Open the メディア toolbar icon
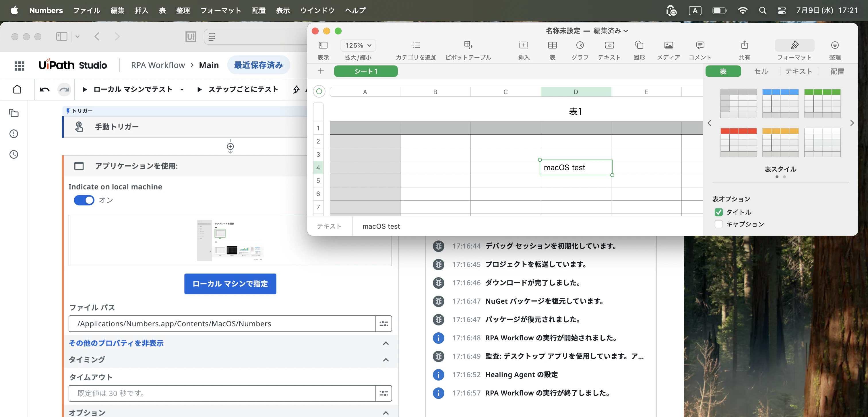 coord(669,45)
